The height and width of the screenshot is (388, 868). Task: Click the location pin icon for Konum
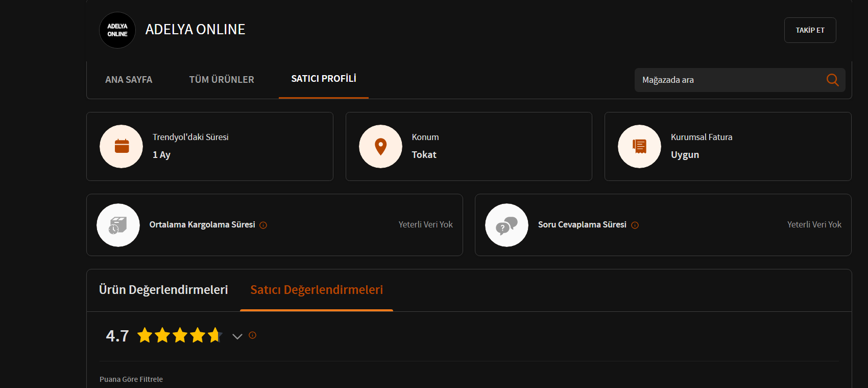tap(380, 146)
